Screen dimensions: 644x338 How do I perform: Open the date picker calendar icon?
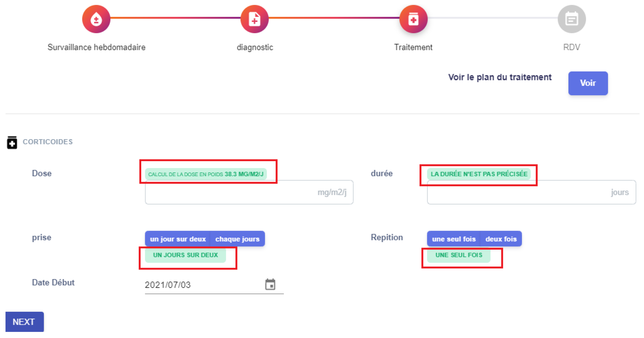[270, 284]
